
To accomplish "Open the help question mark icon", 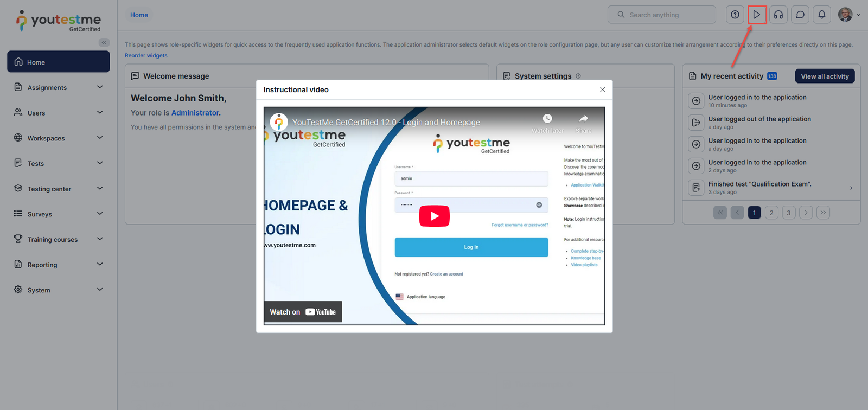I will coord(735,15).
